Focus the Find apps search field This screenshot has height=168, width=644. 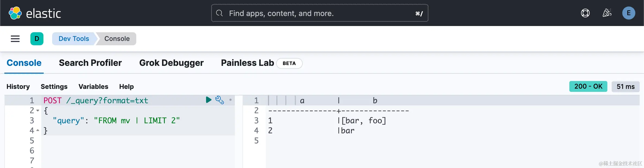click(319, 13)
